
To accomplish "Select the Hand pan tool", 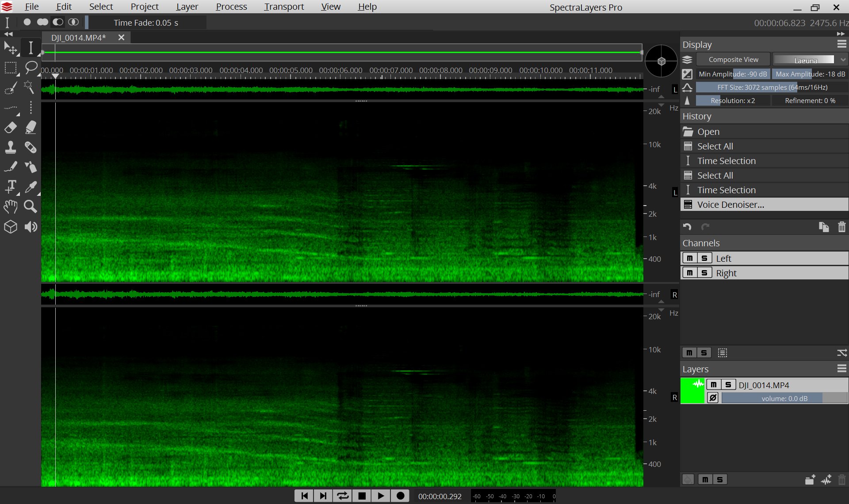I will click(11, 206).
